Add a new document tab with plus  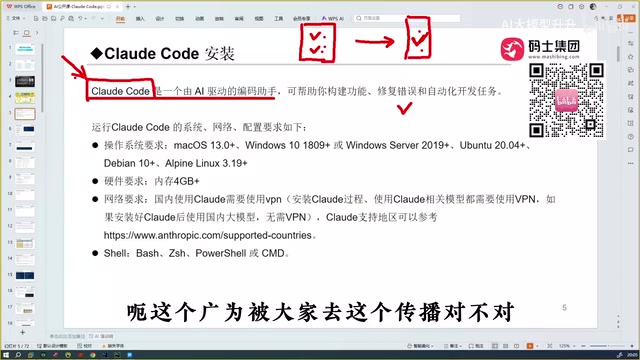point(128,7)
